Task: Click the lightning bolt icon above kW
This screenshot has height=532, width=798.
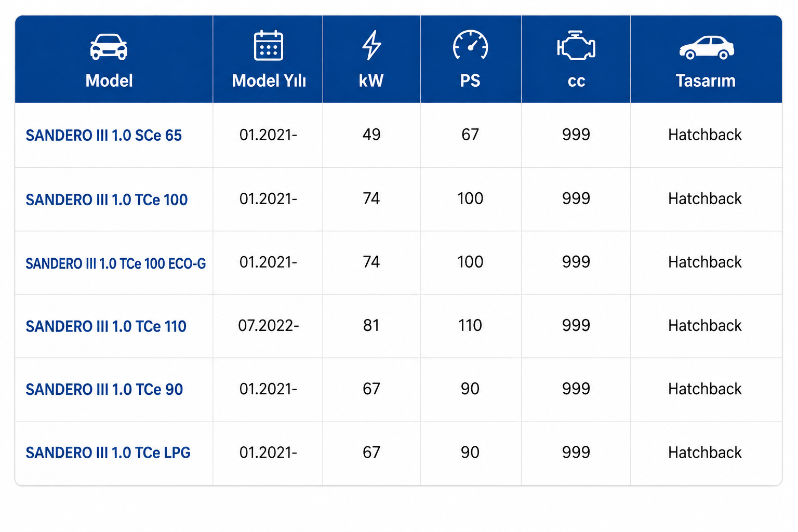Action: [x=371, y=45]
